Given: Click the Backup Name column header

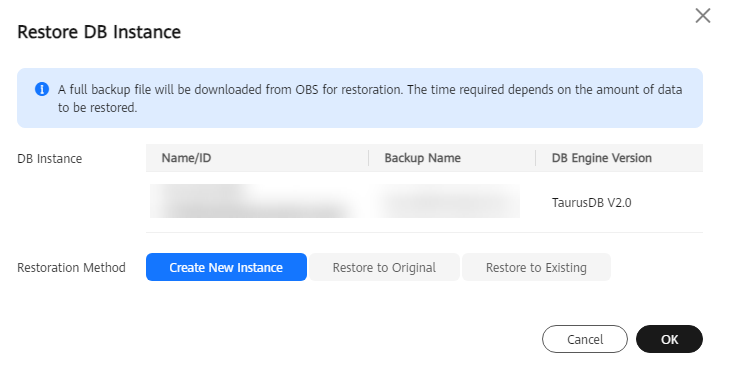Looking at the screenshot, I should pos(422,158).
